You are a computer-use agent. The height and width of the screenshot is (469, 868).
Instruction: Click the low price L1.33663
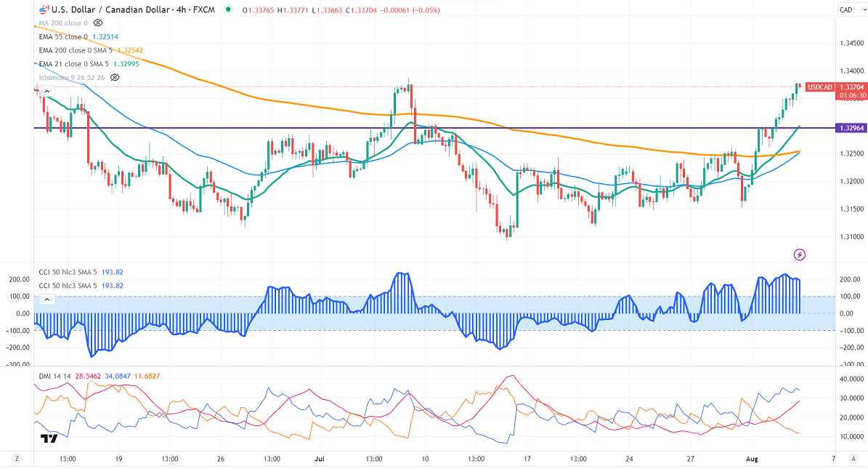pyautogui.click(x=326, y=10)
